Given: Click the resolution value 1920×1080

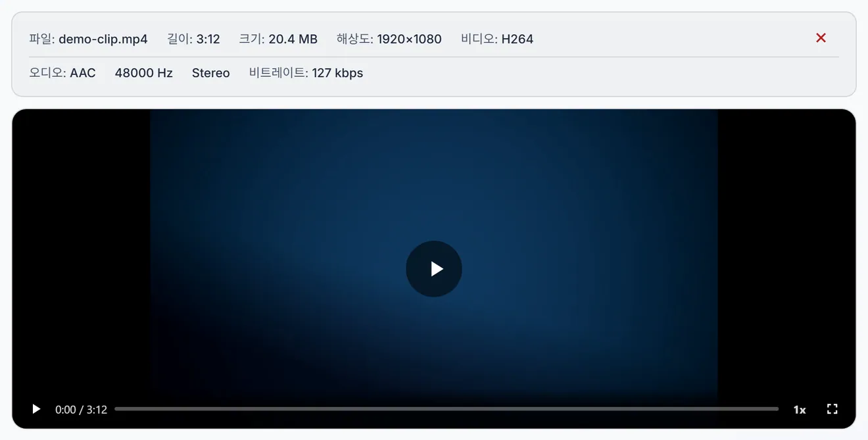Looking at the screenshot, I should [x=409, y=39].
